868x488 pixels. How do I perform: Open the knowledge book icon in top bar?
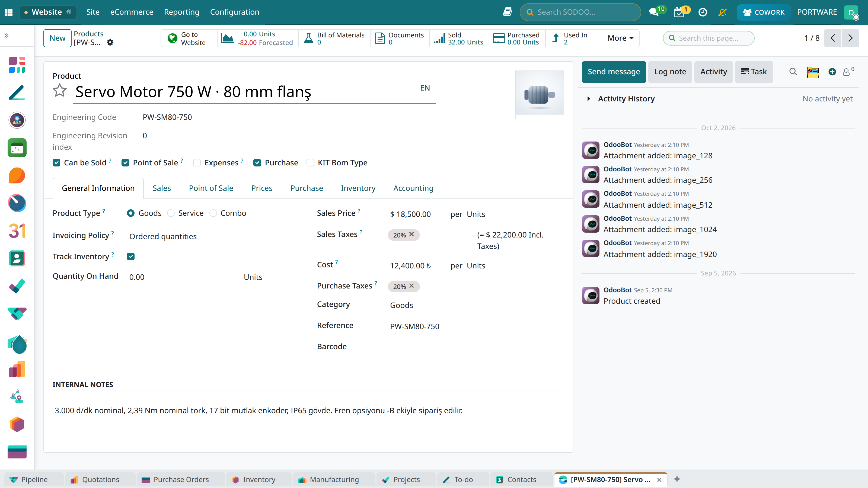(508, 12)
